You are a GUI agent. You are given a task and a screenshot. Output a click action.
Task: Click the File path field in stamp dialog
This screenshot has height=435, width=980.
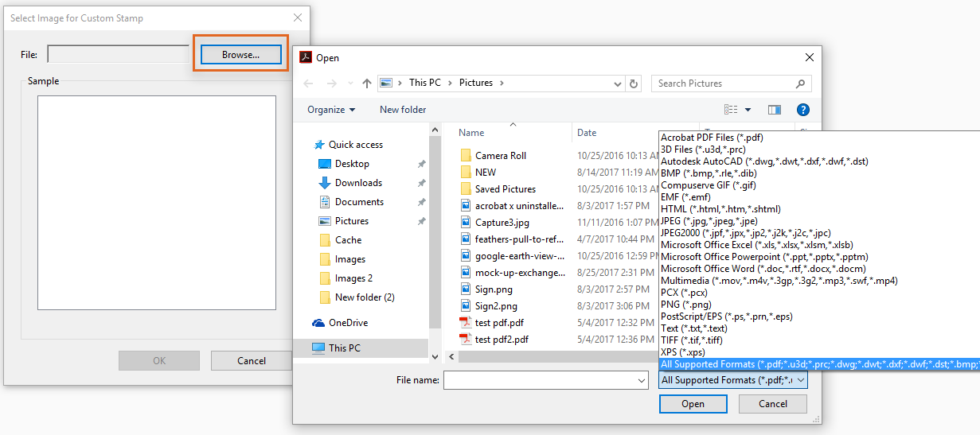pyautogui.click(x=118, y=54)
